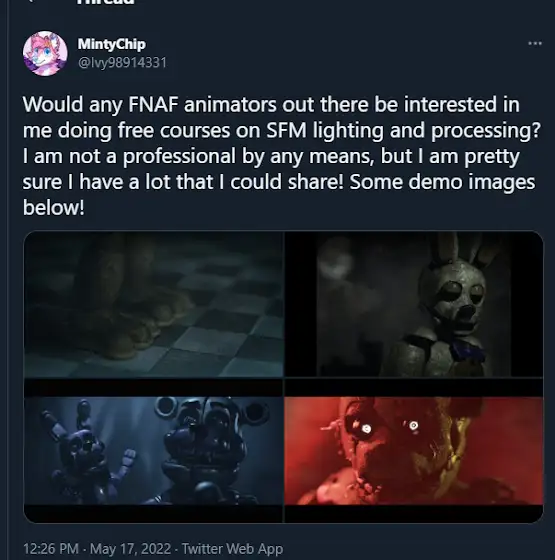View the blue Funtime Freddy demo image

[x=154, y=451]
